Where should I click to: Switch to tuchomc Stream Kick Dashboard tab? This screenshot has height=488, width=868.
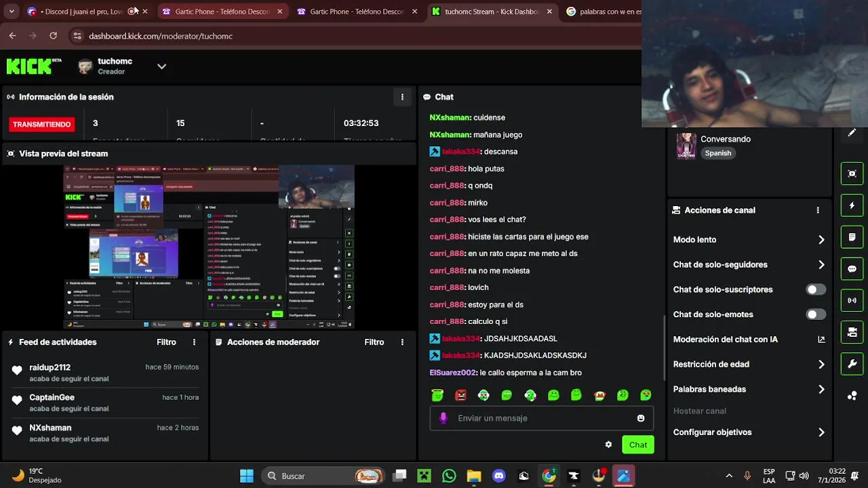493,12
